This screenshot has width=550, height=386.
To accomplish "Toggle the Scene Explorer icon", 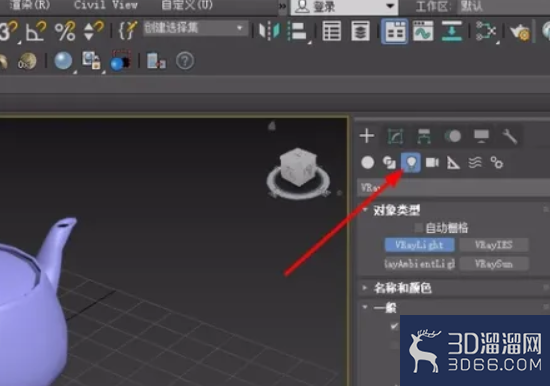I will coord(331,31).
